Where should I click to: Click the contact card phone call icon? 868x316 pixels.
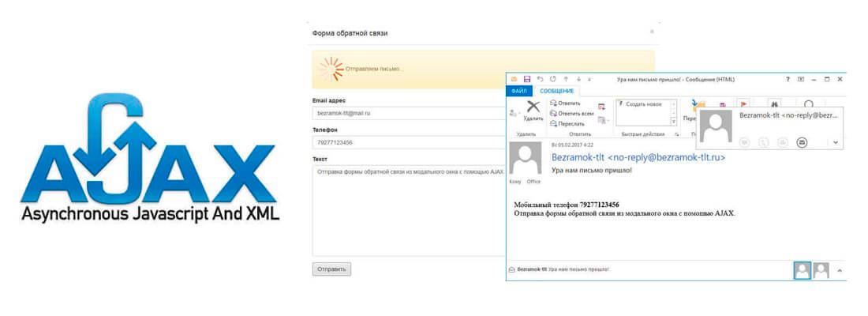[x=764, y=142]
